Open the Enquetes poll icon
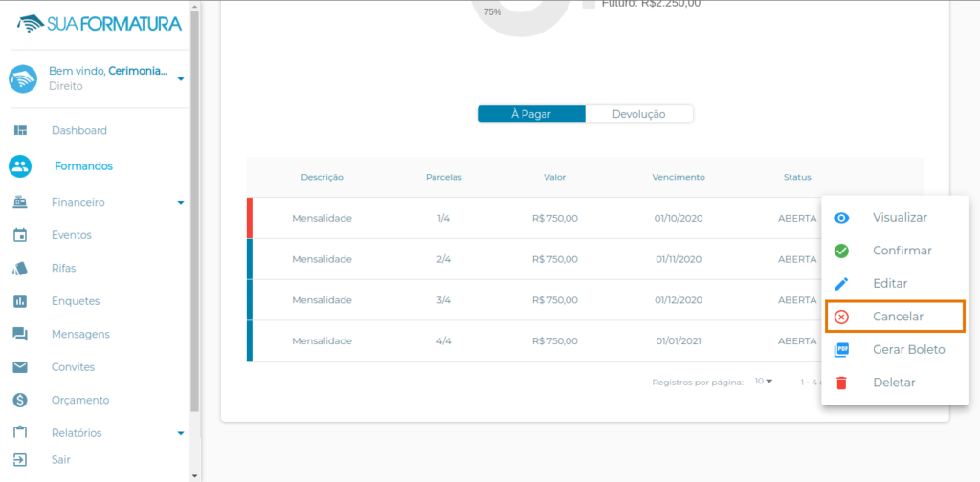 [20, 301]
